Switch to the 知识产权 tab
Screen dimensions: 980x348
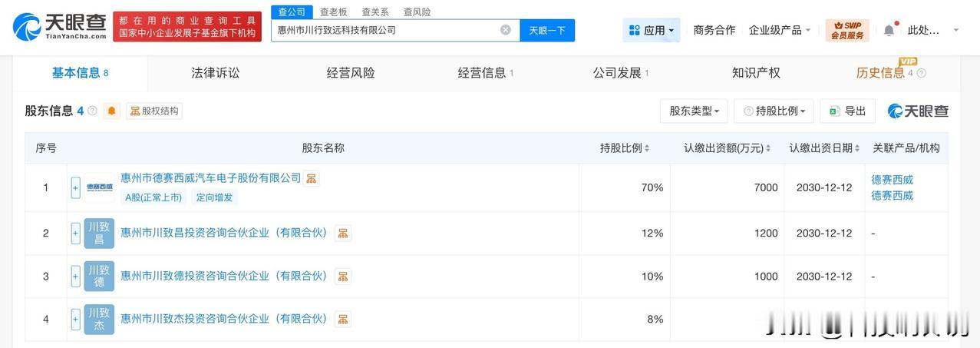point(756,73)
